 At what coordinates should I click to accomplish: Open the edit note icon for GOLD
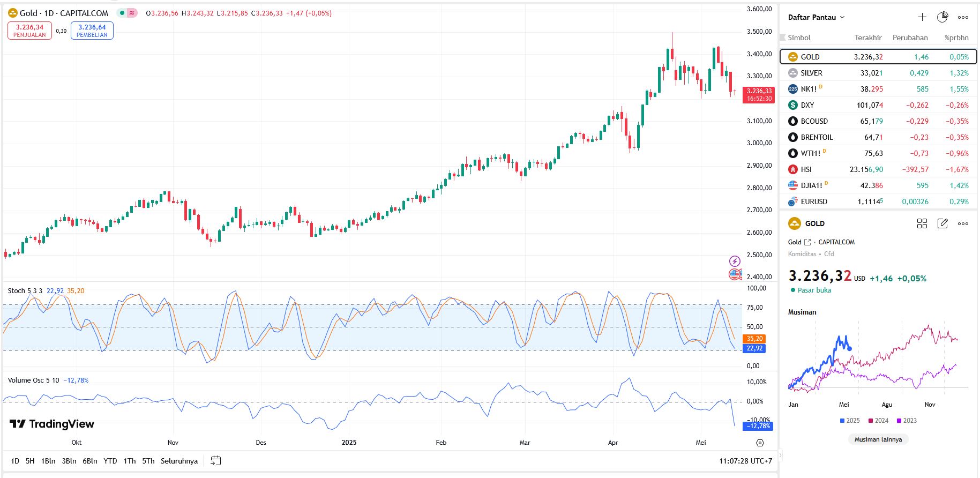[x=942, y=223]
